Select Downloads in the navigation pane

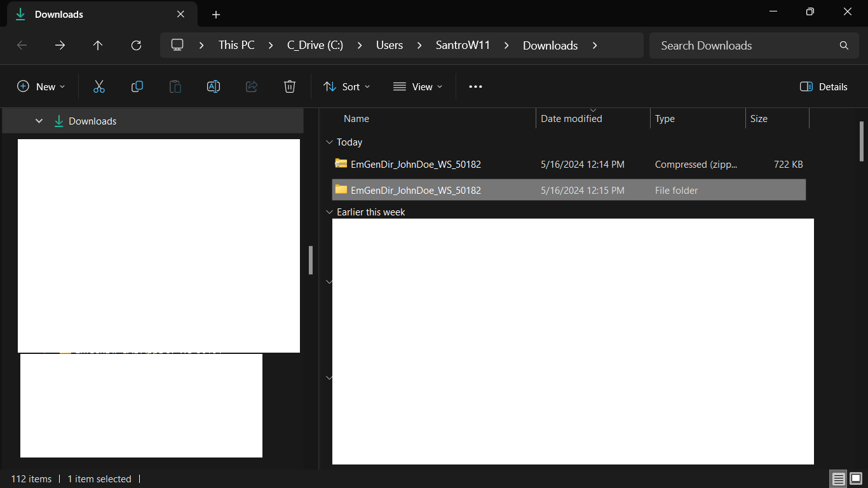[153, 121]
